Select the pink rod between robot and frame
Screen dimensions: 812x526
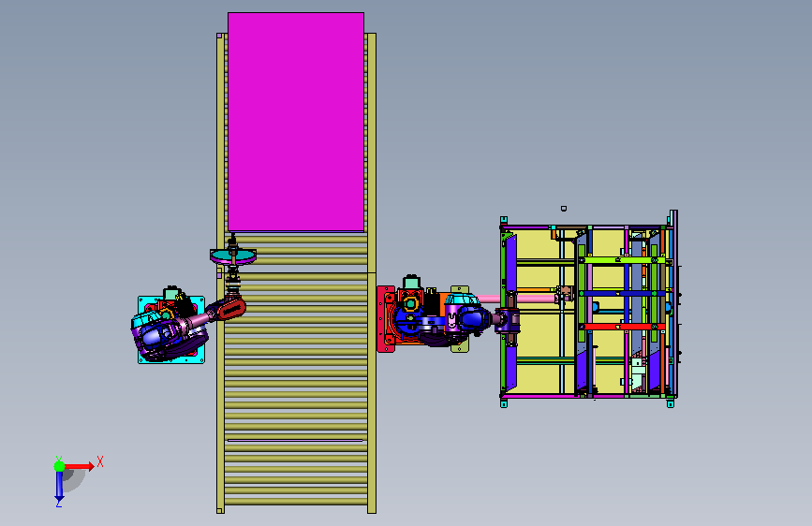coord(518,299)
